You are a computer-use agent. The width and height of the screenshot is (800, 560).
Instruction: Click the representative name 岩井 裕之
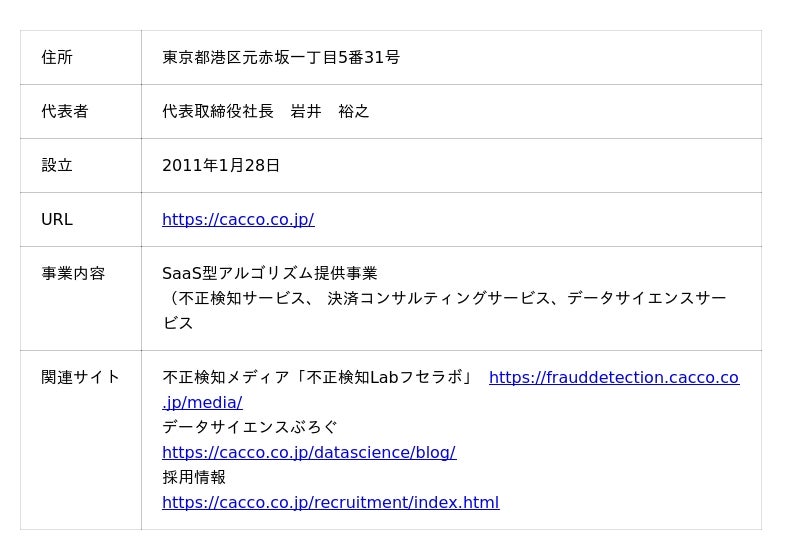(x=330, y=112)
